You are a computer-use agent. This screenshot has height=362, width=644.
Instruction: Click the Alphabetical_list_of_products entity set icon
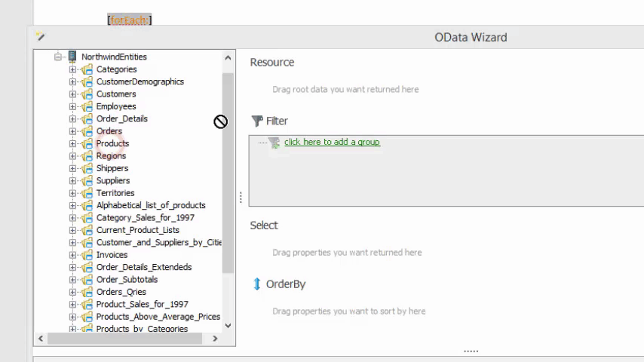(87, 205)
